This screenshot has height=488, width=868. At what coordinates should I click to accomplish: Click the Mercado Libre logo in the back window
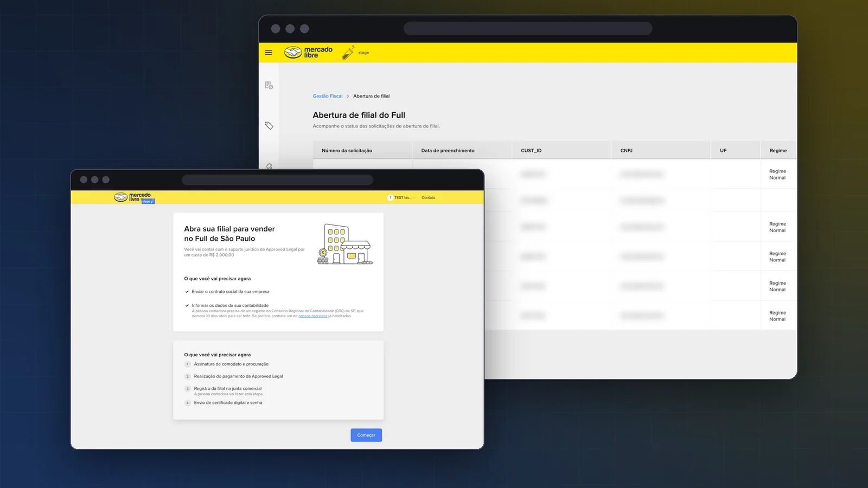308,53
